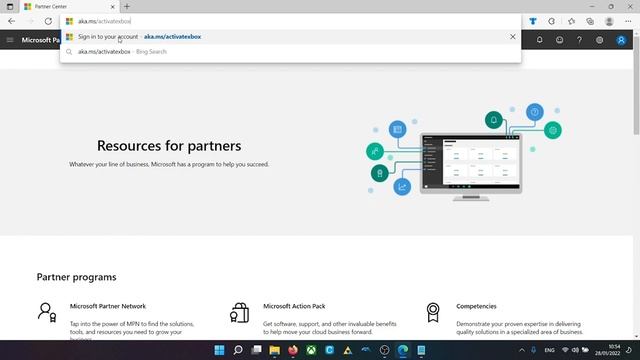The image size is (640, 360).
Task: Open the browser Favorites star icon
Action: pos(571,21)
